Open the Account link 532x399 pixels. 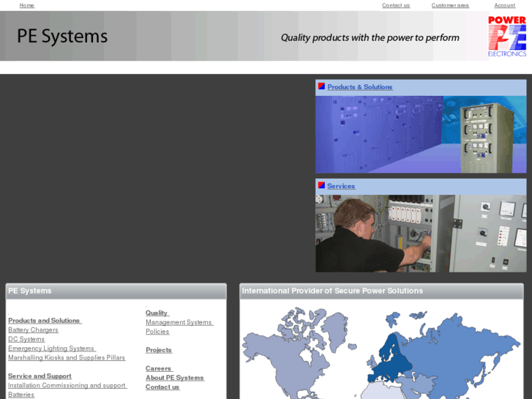[x=504, y=5]
